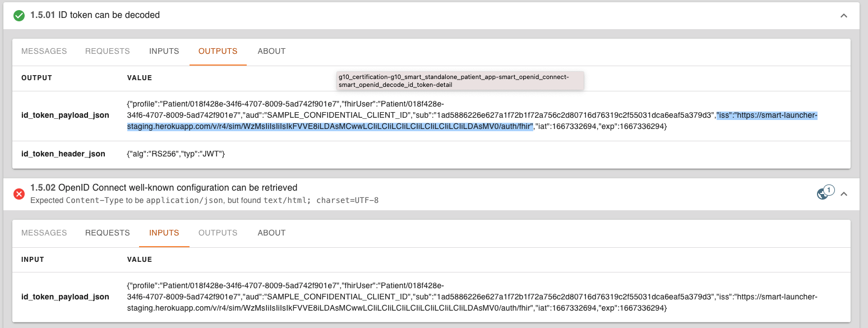Open the OUTPUTS tab of test 1.5.02
Screen dimensions: 868x328
[218, 233]
